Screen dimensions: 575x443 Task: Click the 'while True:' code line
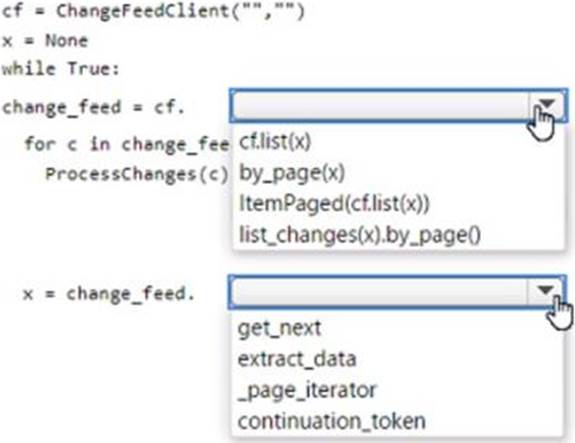click(x=61, y=69)
